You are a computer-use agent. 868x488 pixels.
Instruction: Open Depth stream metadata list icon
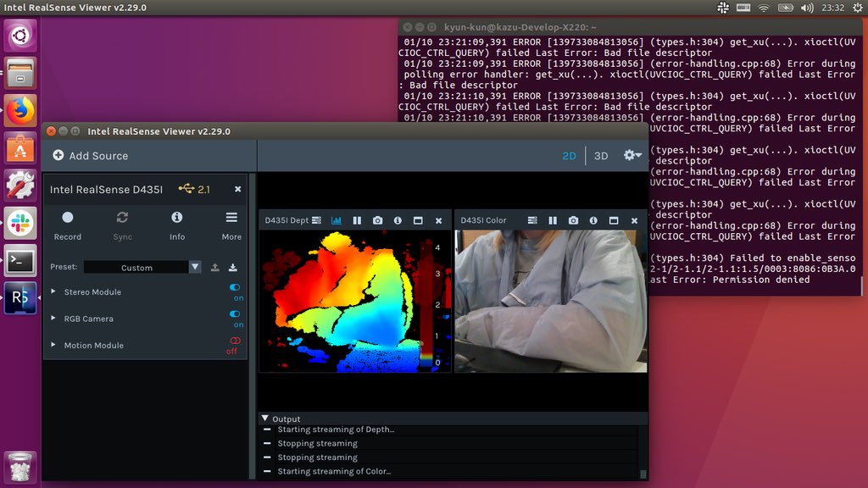(x=317, y=220)
